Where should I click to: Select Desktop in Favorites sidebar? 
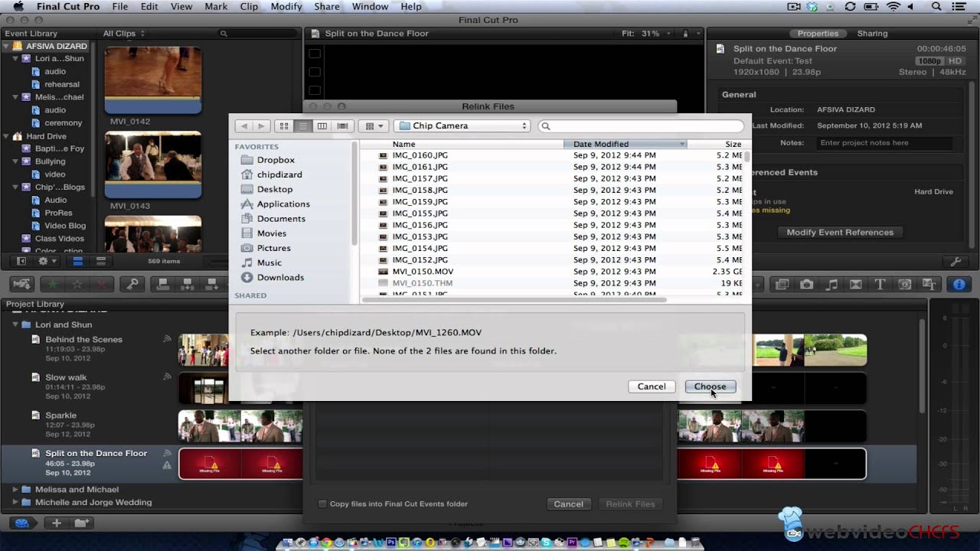click(x=275, y=189)
